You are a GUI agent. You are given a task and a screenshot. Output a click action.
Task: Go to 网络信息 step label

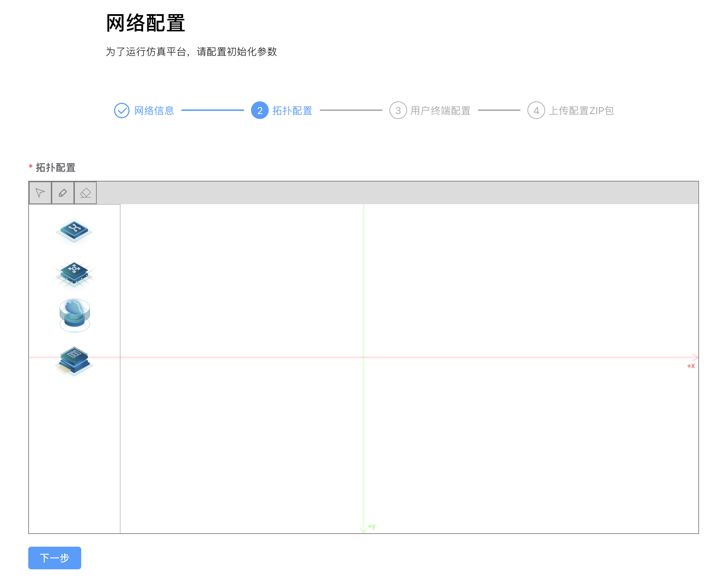pos(154,111)
